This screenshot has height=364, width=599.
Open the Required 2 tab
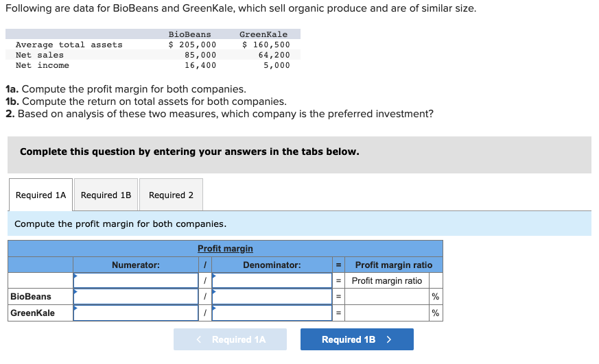click(171, 195)
